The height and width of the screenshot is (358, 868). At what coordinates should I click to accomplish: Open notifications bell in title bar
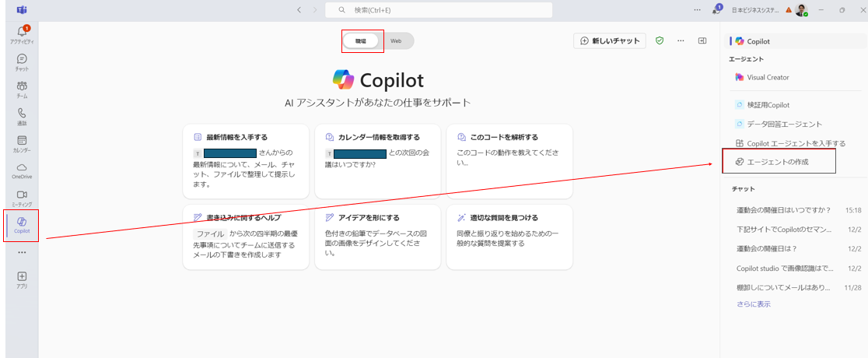click(x=716, y=10)
